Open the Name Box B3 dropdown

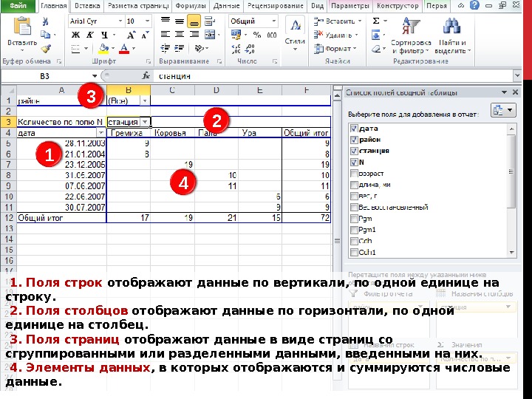[x=95, y=76]
